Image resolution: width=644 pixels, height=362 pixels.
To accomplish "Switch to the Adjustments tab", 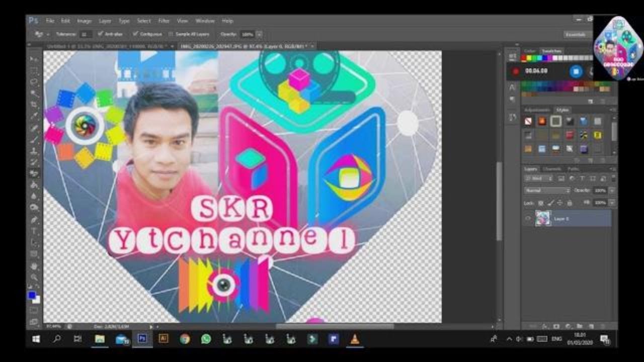I will pos(537,110).
